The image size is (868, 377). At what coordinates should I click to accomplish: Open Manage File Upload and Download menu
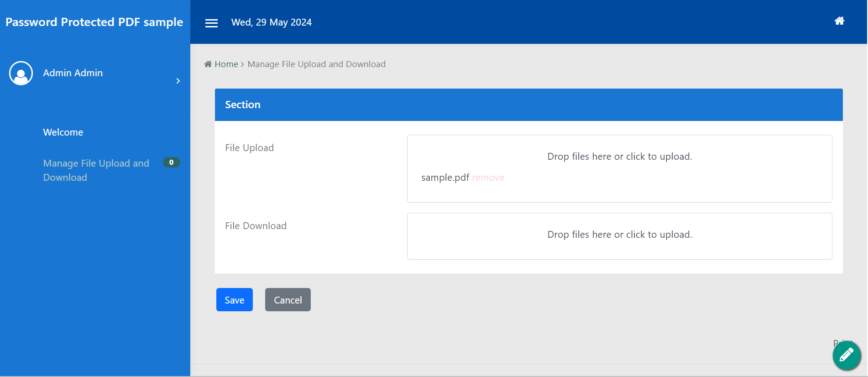[x=96, y=170]
